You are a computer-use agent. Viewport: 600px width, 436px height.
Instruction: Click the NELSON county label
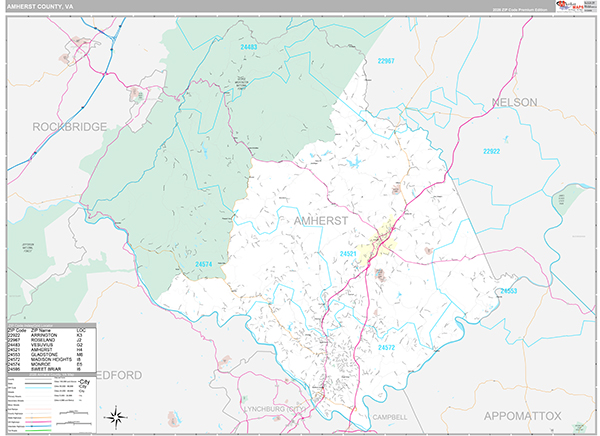point(514,102)
